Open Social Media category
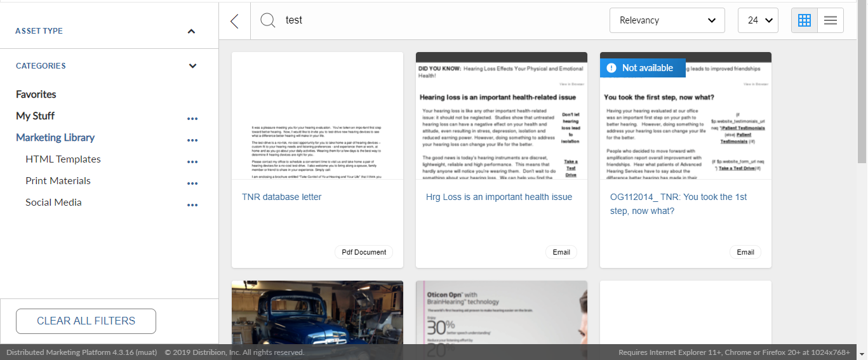Screen dimensions: 868x360 point(53,202)
